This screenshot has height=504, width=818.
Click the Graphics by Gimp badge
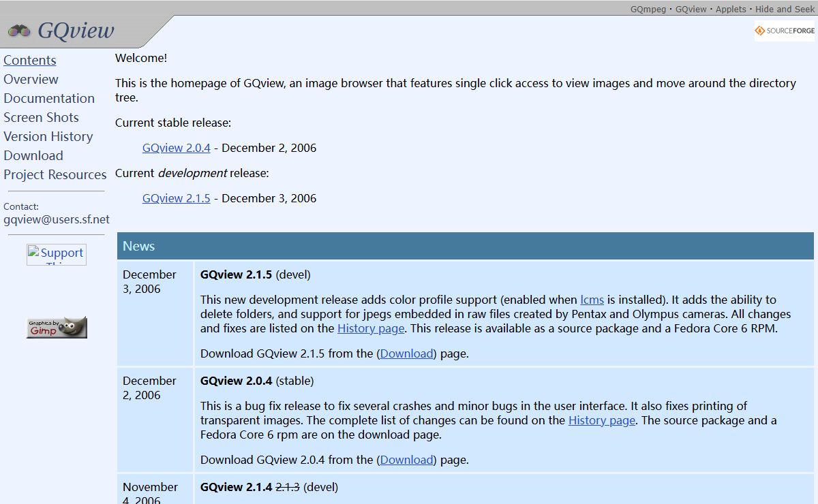(57, 327)
